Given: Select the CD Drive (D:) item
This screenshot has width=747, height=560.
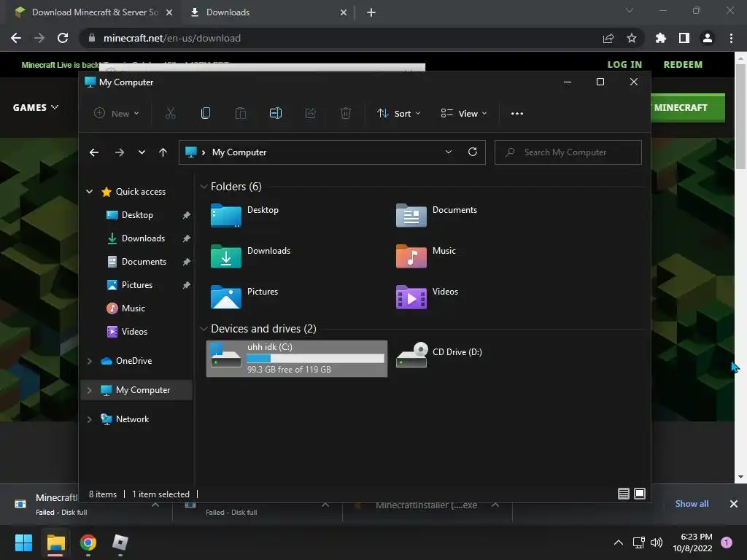Looking at the screenshot, I should pos(438,355).
